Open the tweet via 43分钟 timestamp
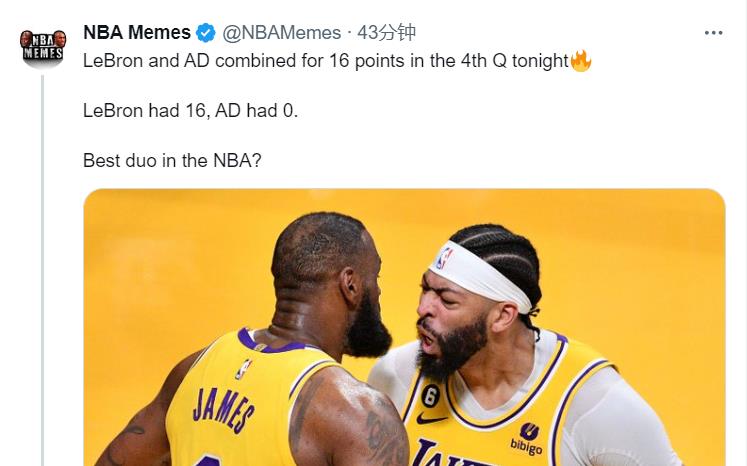Image resolution: width=747 pixels, height=466 pixels. pyautogui.click(x=386, y=33)
